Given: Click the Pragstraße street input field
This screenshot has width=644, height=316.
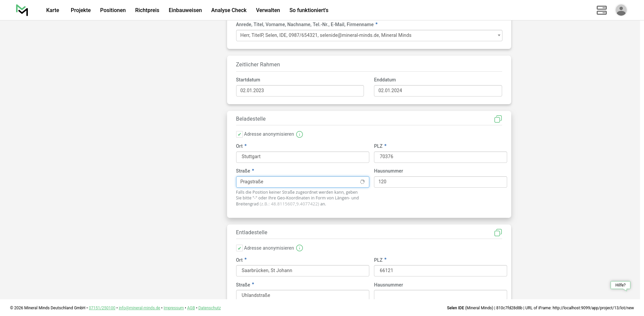Looking at the screenshot, I should [297, 182].
